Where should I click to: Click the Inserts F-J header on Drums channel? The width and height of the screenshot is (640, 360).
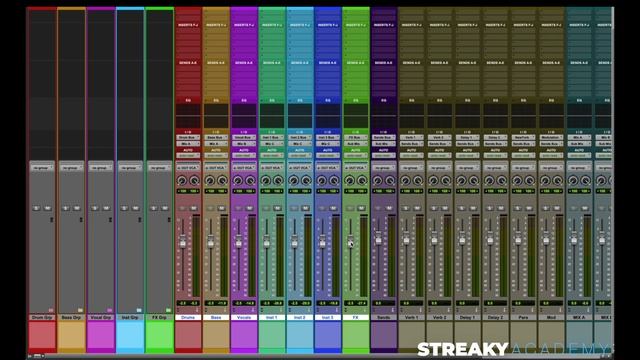click(x=188, y=25)
